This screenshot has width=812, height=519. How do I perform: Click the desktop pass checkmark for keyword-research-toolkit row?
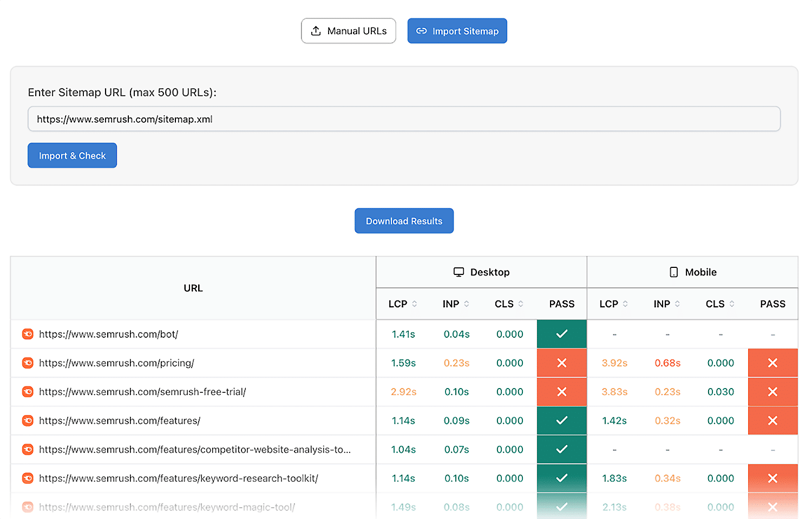(x=562, y=478)
